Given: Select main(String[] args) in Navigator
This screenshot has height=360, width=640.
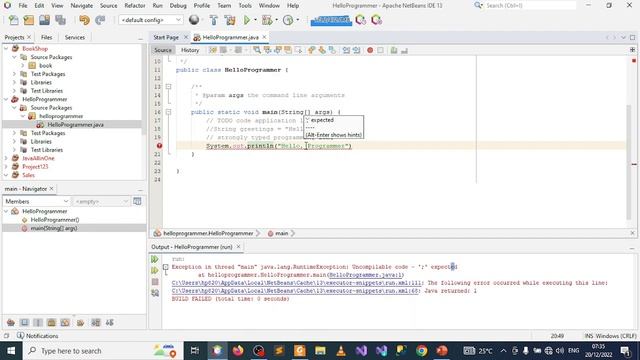Looking at the screenshot, I should pyautogui.click(x=54, y=228).
